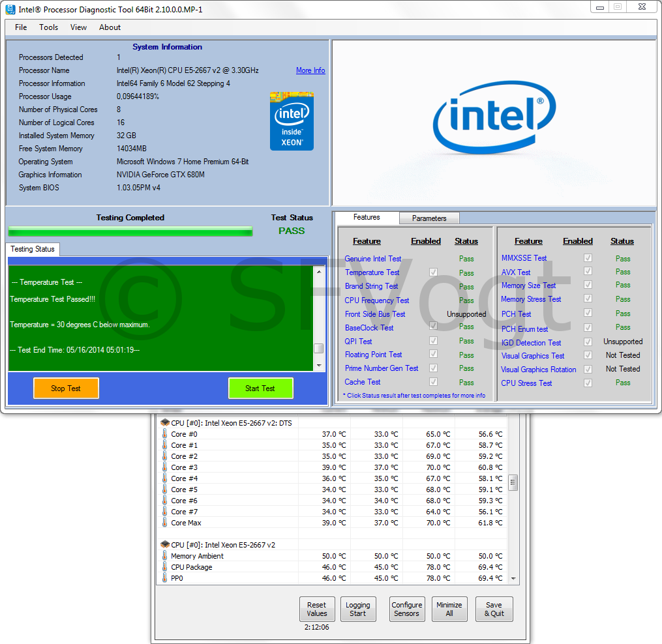Viewport: 662px width, 644px height.
Task: Toggle AVX Test enabled checkbox
Action: (x=588, y=271)
